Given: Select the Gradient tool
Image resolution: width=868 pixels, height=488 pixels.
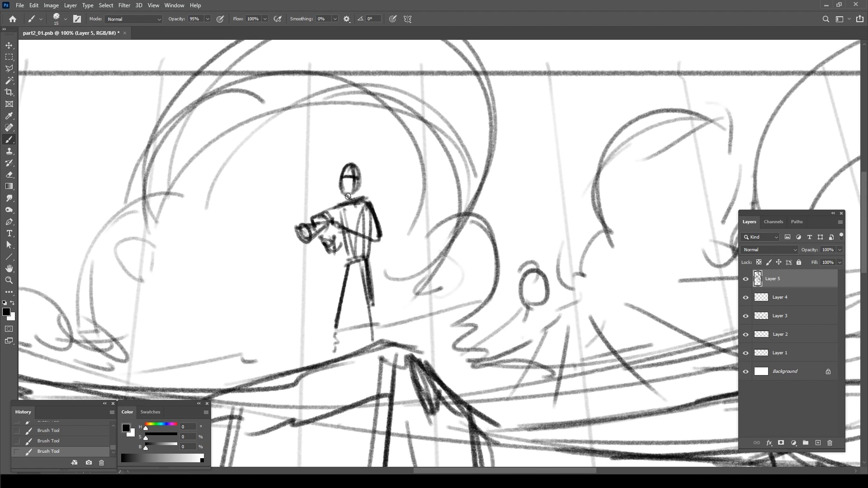Looking at the screenshot, I should click(9, 187).
